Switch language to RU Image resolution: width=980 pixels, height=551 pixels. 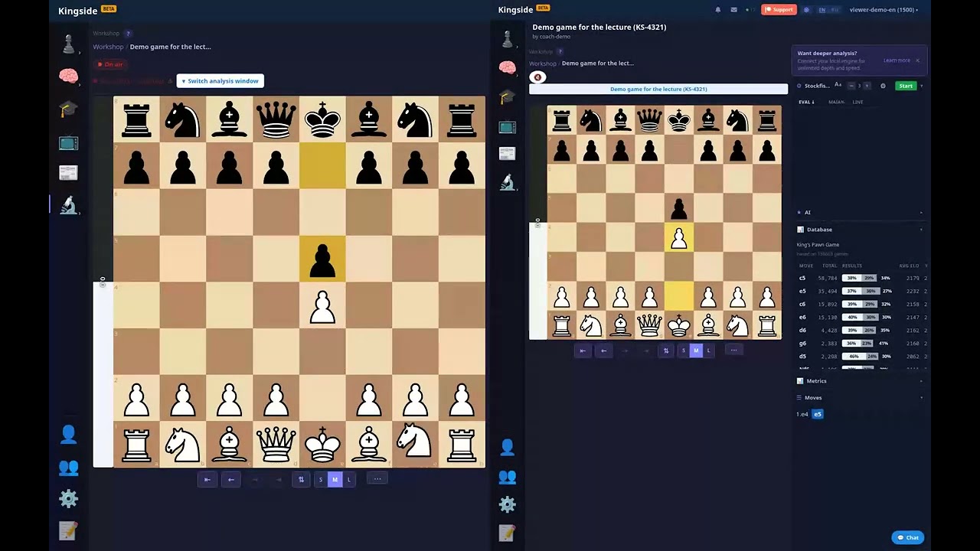(835, 10)
